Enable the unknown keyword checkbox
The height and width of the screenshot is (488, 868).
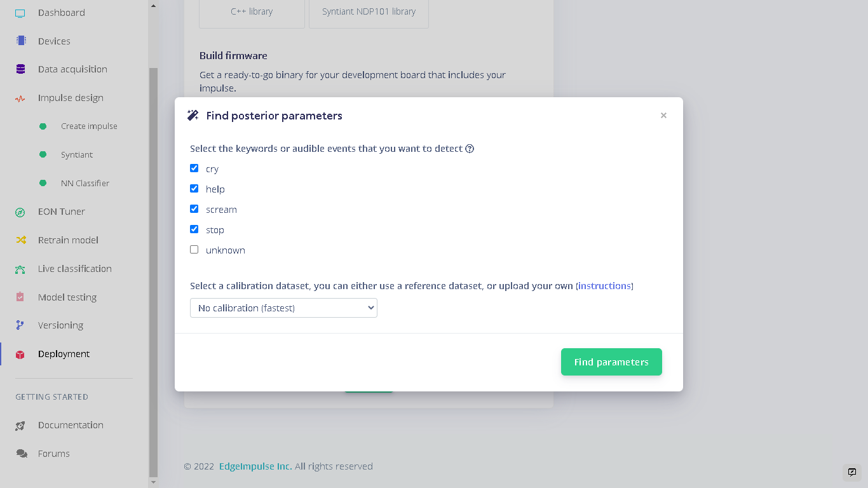[x=194, y=250]
